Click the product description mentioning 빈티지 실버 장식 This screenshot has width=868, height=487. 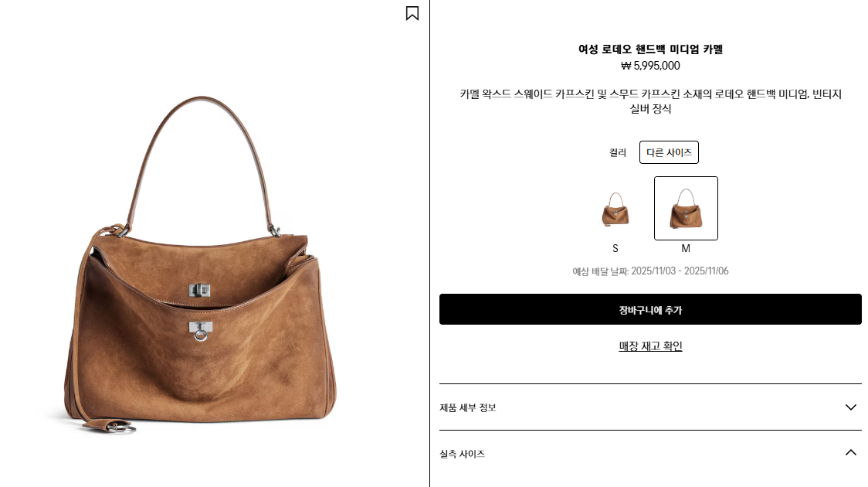(650, 101)
